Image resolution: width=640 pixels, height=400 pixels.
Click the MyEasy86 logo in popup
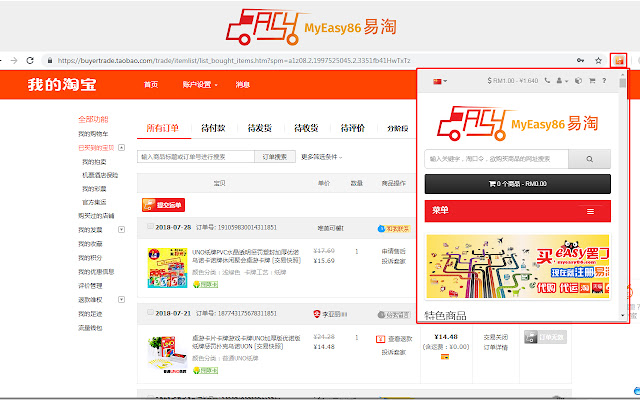pos(517,124)
